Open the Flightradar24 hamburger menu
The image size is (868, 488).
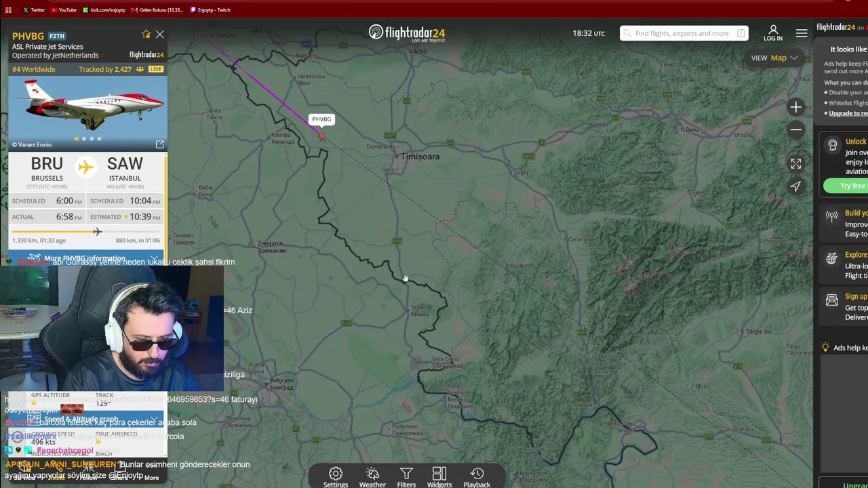click(x=802, y=33)
